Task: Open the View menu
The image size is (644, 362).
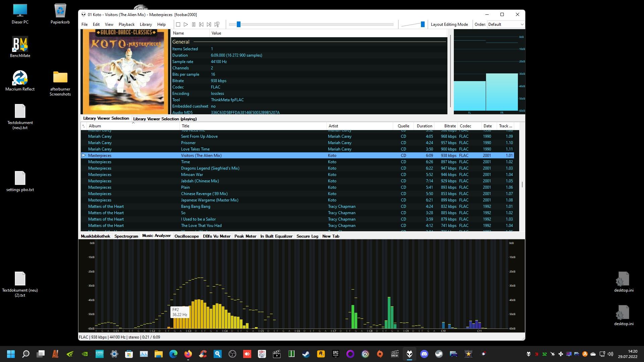Action: [x=109, y=24]
